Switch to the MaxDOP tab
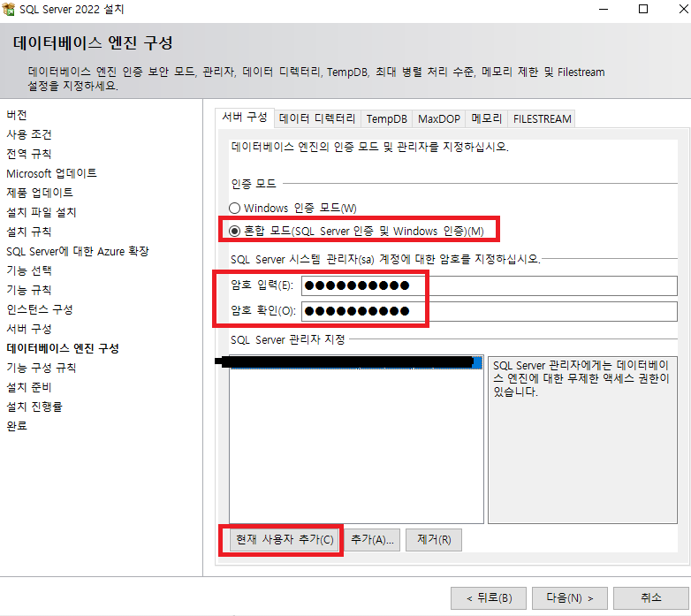The image size is (691, 616). click(x=439, y=119)
